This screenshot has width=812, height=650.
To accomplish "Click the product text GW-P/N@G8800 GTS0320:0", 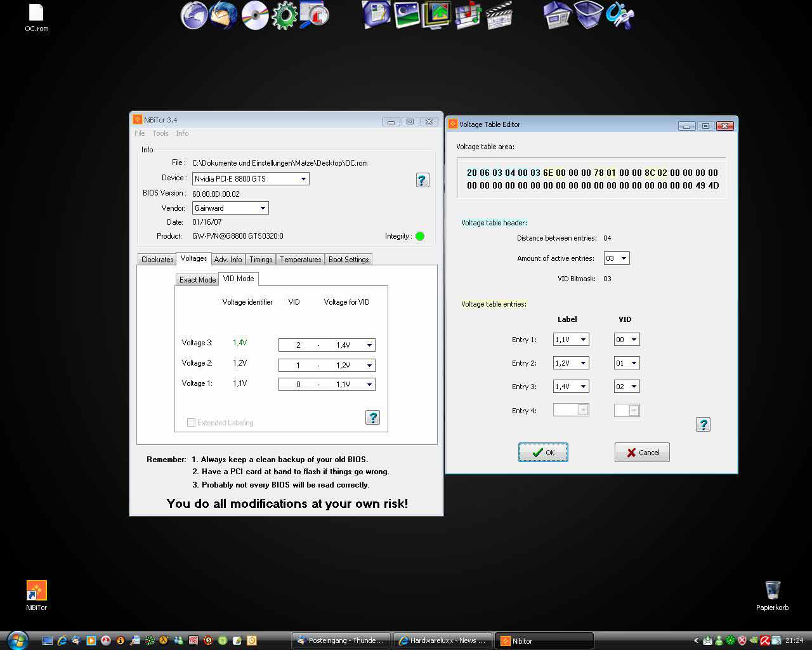I will click(238, 236).
